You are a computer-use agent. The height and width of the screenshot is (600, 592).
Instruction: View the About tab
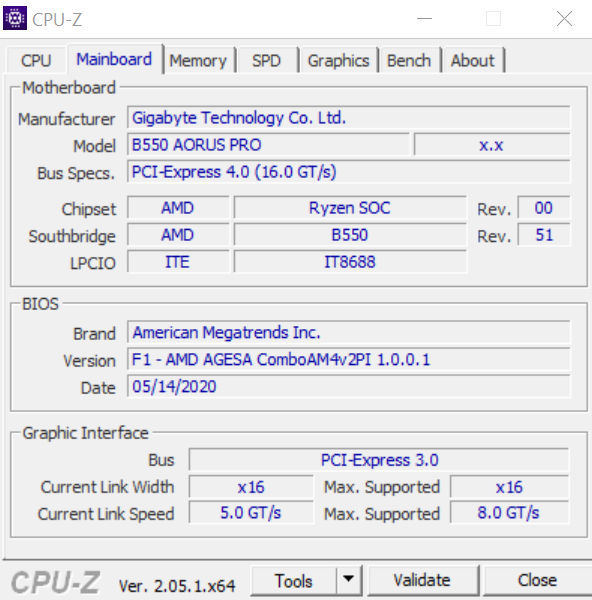[473, 60]
